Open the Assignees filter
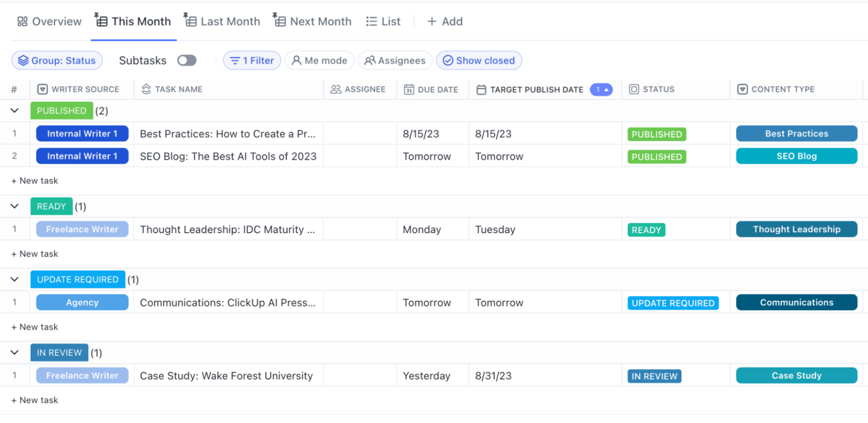868x423 pixels. coord(395,61)
